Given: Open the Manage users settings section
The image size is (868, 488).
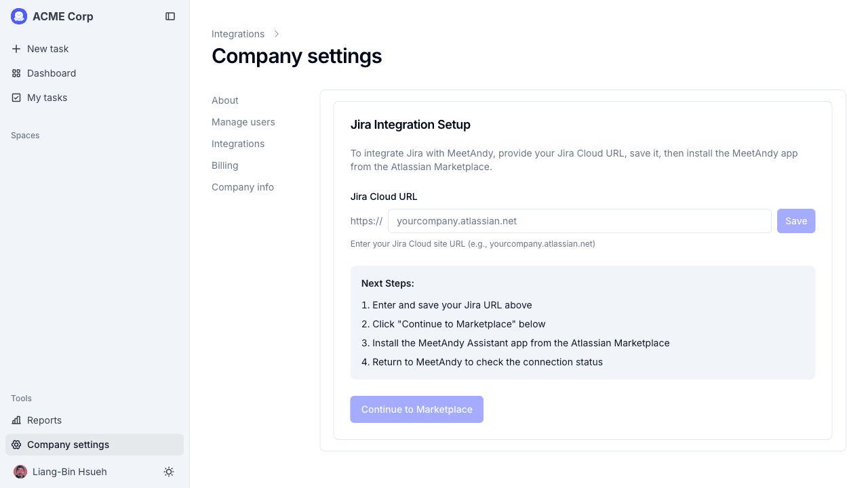Looking at the screenshot, I should point(243,122).
